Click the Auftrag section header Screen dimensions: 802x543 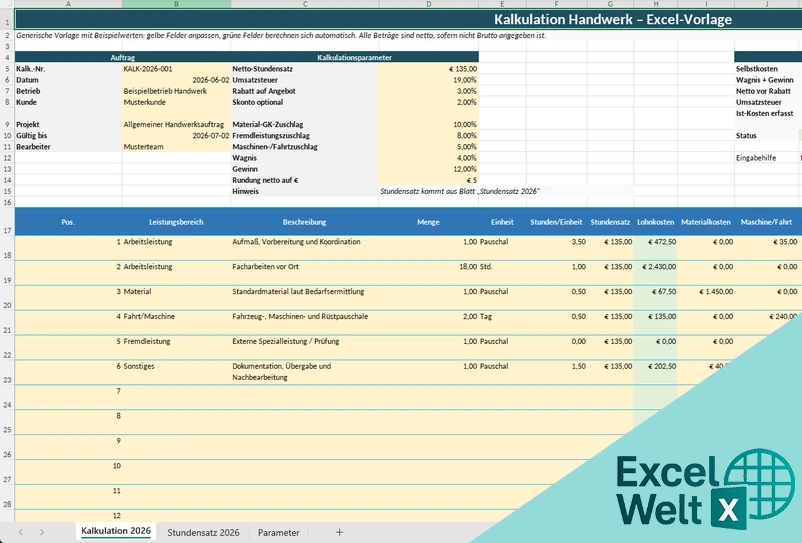123,57
